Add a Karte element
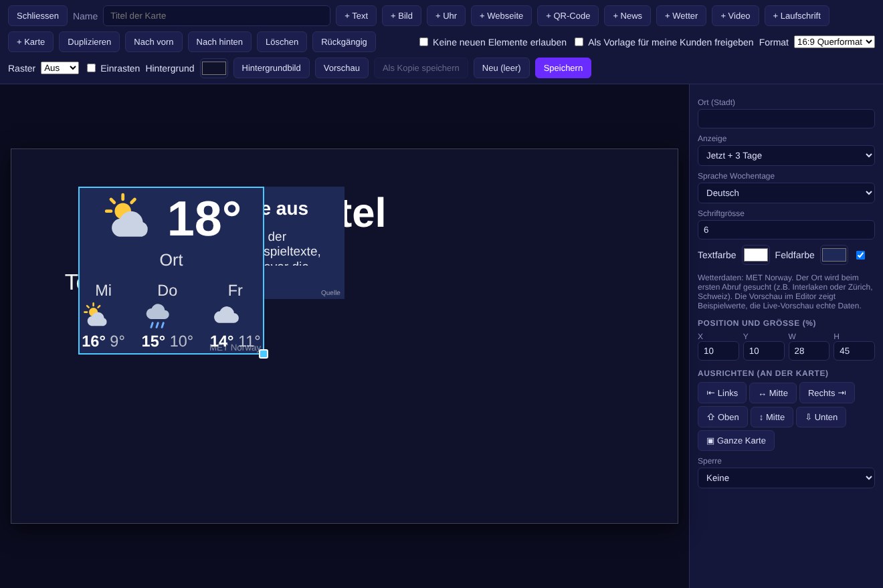 pyautogui.click(x=31, y=41)
